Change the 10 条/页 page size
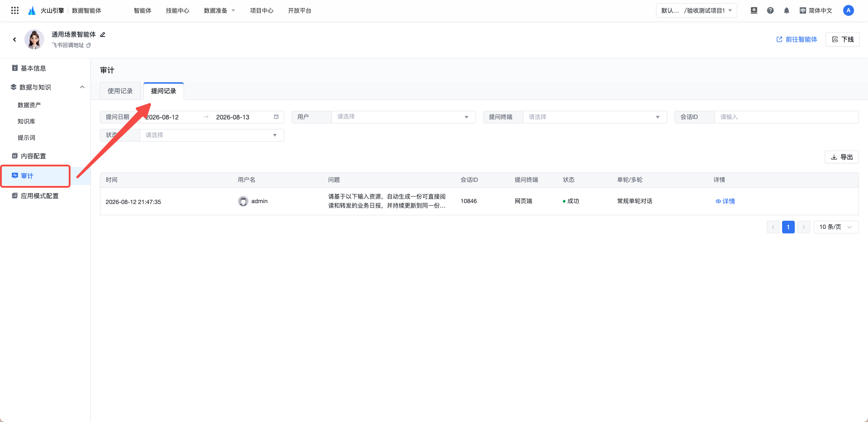Screen dimensions: 868x422 click(x=836, y=227)
